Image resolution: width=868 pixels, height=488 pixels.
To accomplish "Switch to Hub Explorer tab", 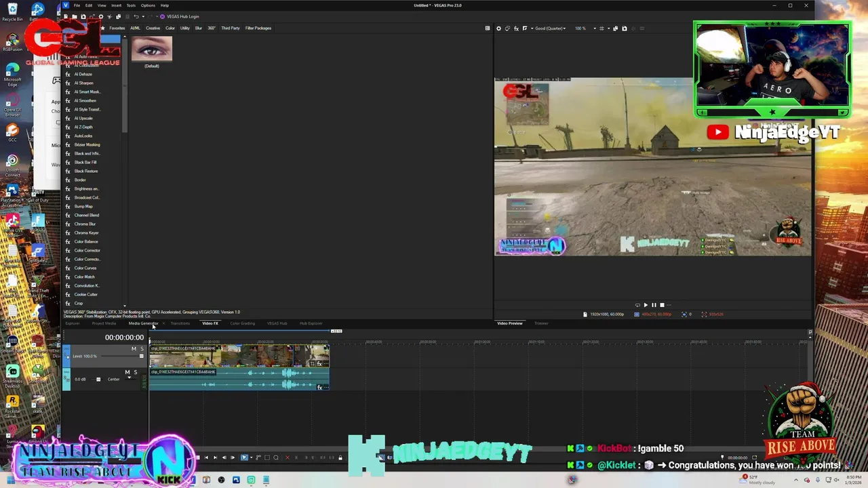I will [311, 323].
